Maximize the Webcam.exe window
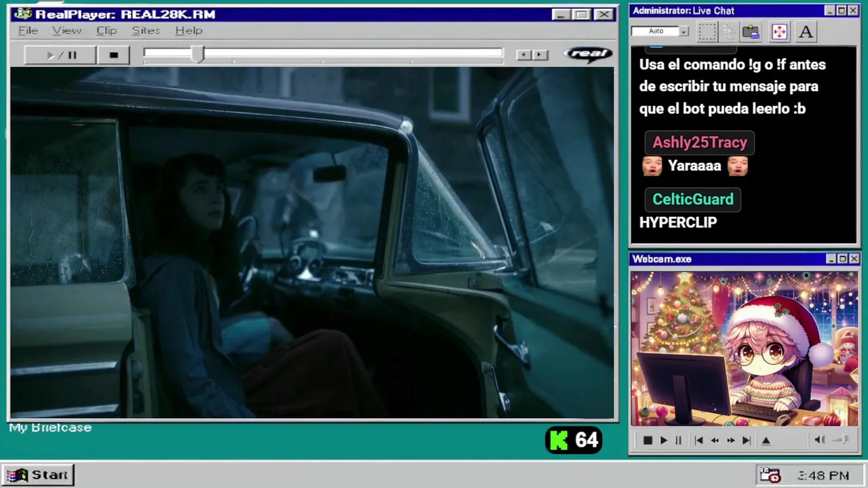Screen dimensions: 868x488 pos(842,259)
